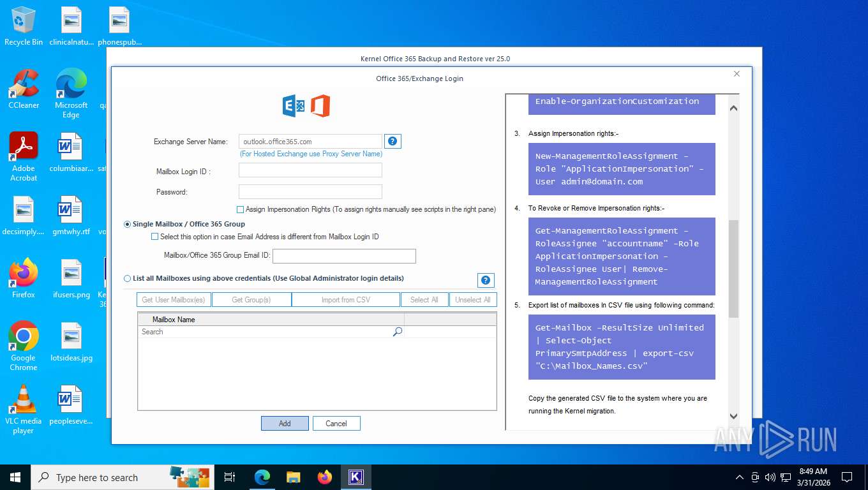Open the Windows Start menu
This screenshot has width=868, height=490.
click(x=15, y=477)
